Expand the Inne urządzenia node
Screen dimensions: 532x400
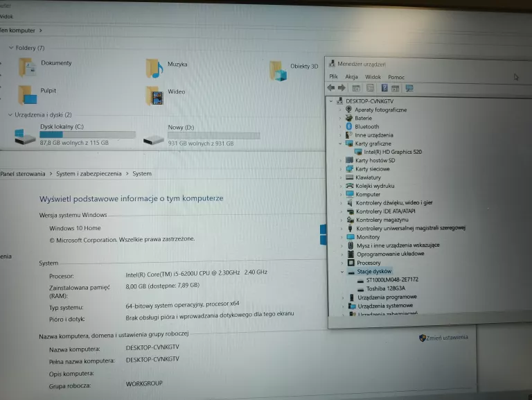pyautogui.click(x=340, y=134)
